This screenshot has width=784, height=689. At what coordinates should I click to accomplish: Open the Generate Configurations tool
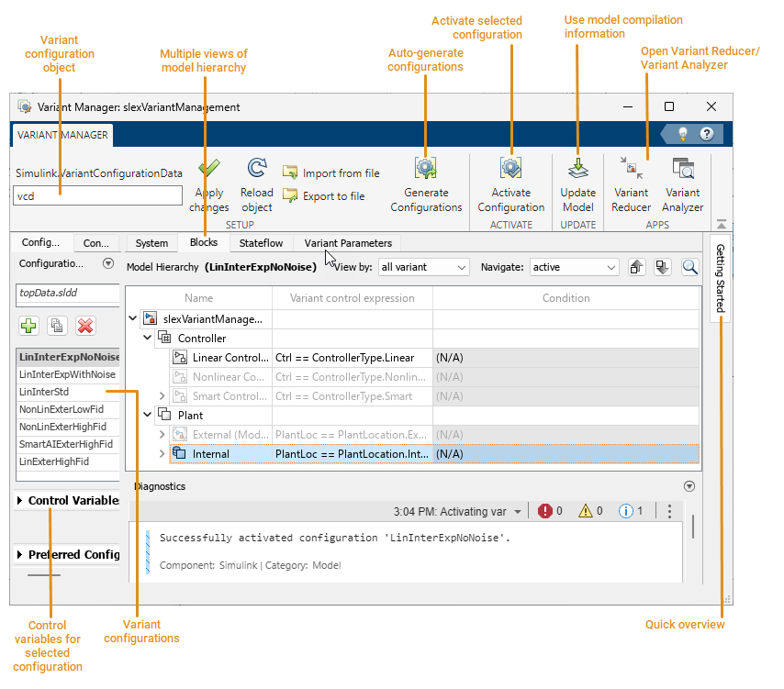pos(425,180)
